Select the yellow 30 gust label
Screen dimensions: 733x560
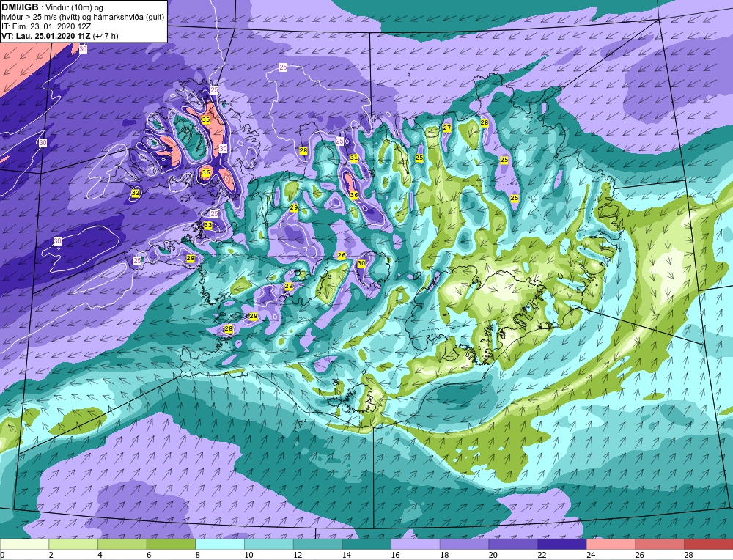click(361, 263)
